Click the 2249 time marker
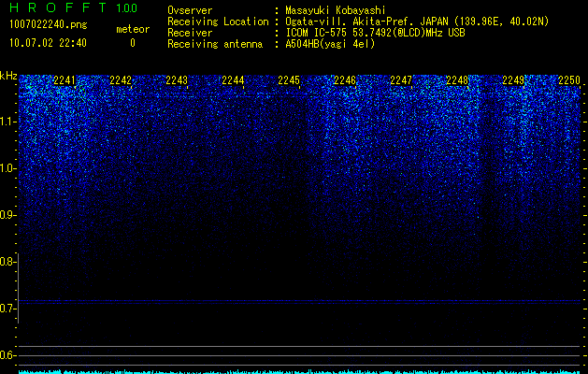 (513, 80)
